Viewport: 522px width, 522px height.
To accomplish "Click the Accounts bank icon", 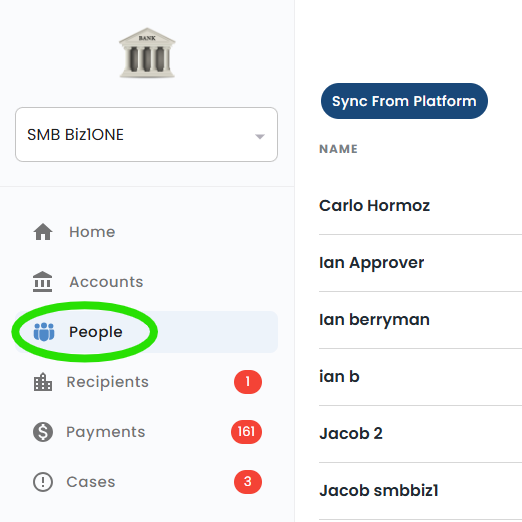I will click(43, 282).
